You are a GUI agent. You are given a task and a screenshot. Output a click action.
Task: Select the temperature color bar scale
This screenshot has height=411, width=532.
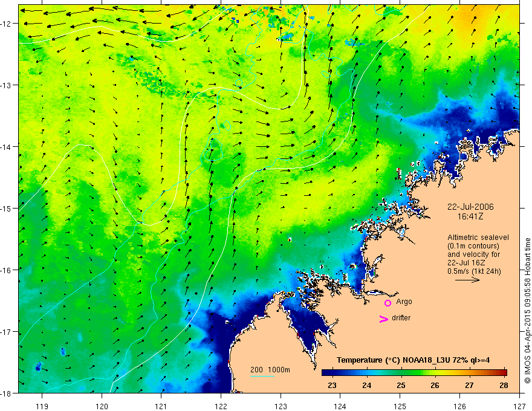pyautogui.click(x=414, y=372)
